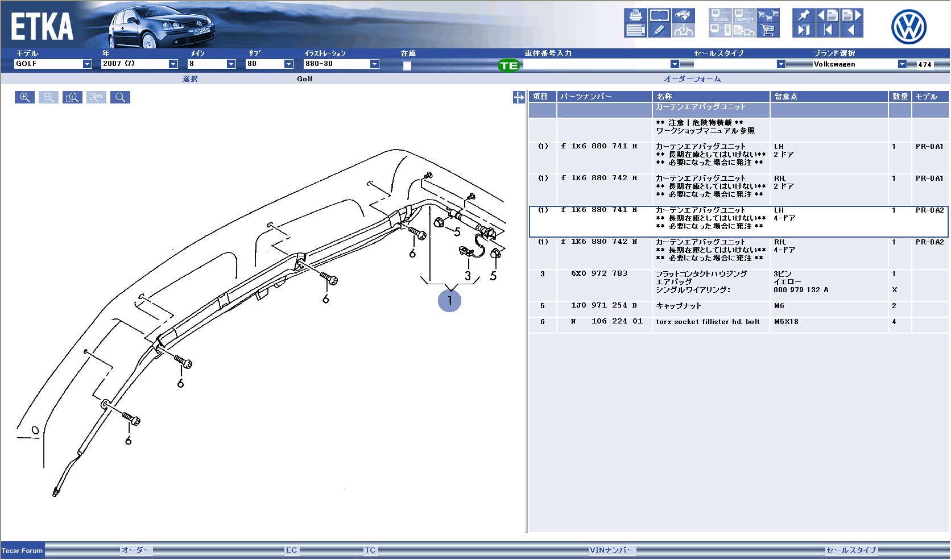Screen dimensions: 951x560
Task: Open the セールスタイプ dropdown arrow
Action: [x=781, y=64]
